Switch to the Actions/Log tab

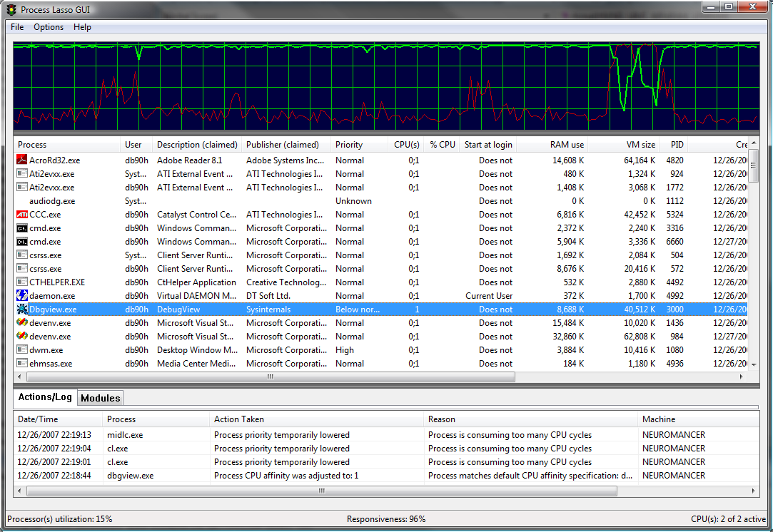[x=45, y=397]
